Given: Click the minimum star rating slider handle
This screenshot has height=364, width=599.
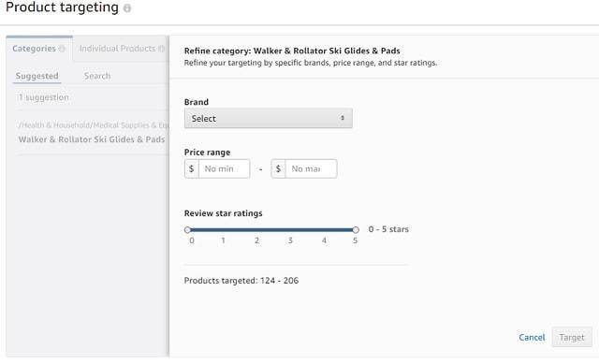Looking at the screenshot, I should point(187,230).
